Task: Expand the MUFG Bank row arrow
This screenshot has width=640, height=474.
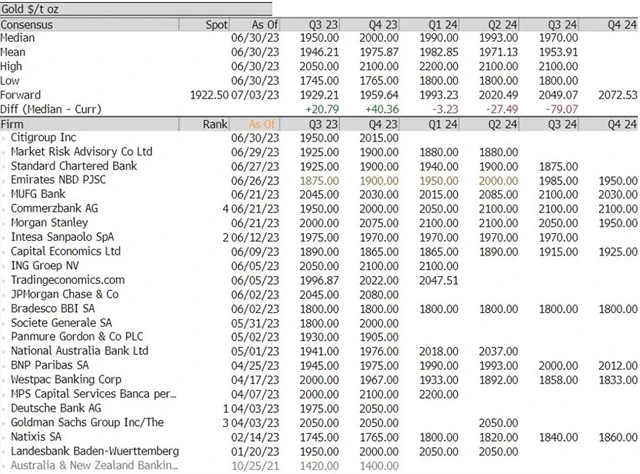Action: tap(8, 193)
